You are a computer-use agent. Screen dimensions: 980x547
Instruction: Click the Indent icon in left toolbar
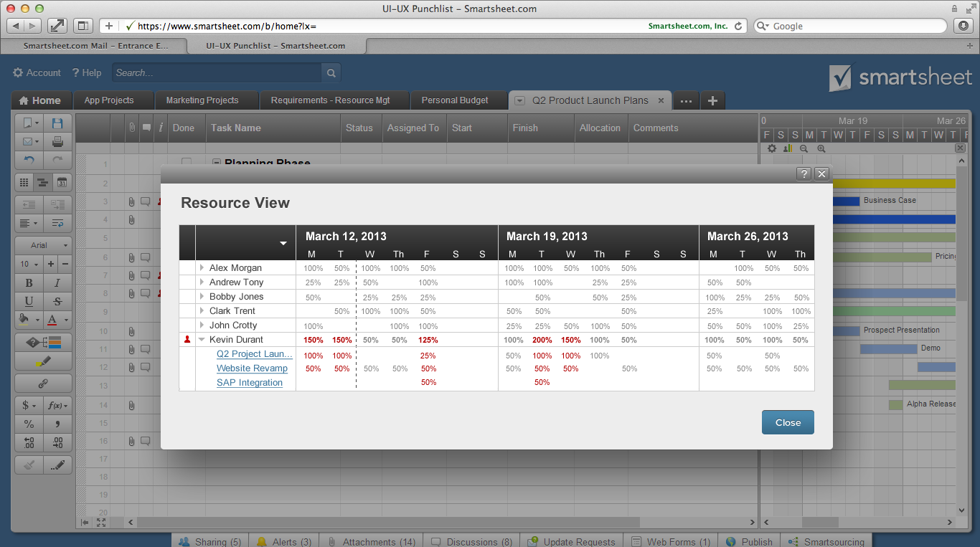point(58,205)
